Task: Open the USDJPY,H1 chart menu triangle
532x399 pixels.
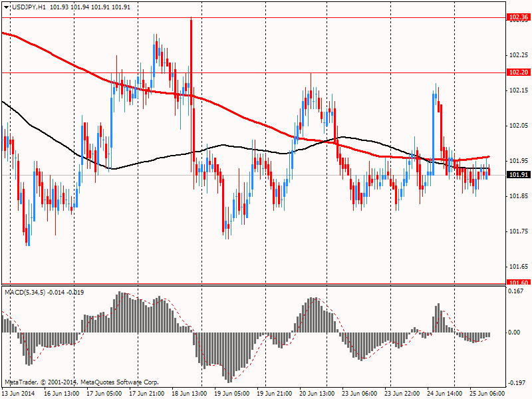Action: point(7,7)
